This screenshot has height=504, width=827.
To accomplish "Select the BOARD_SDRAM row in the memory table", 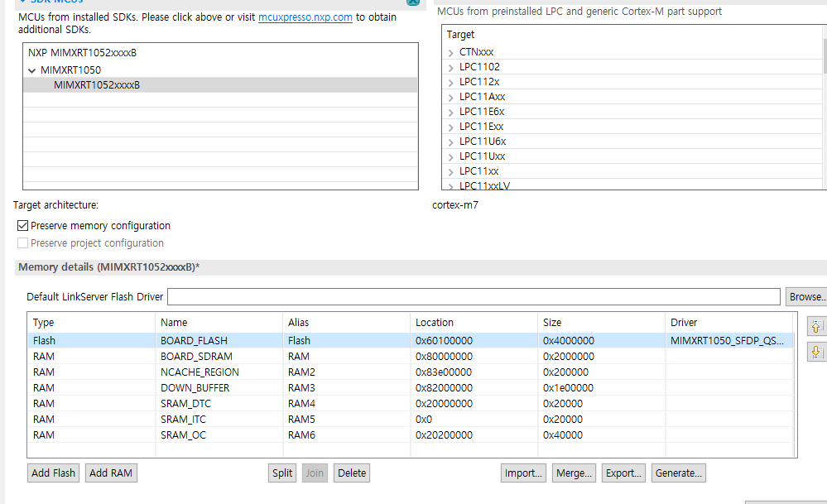I will 217,356.
